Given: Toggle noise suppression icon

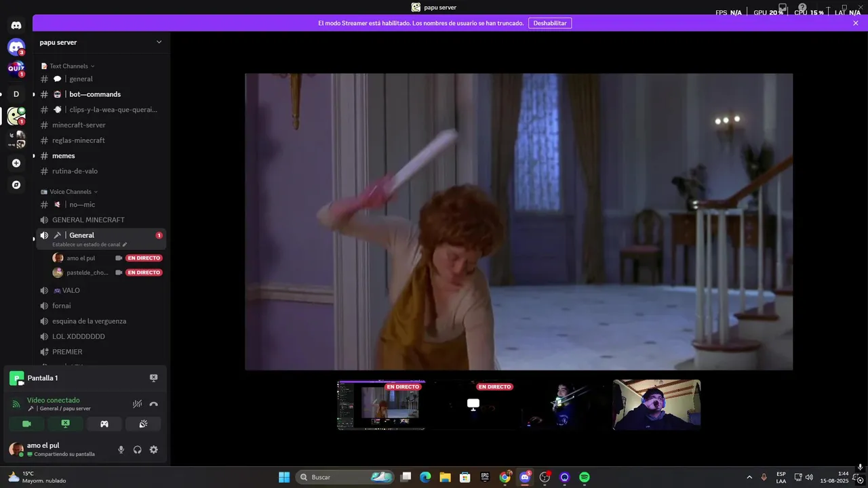Looking at the screenshot, I should tap(137, 404).
